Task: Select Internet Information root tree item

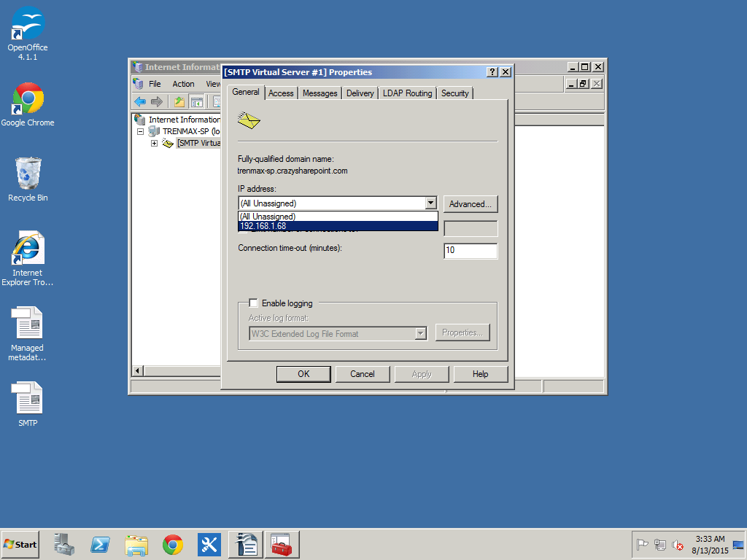Action: pyautogui.click(x=184, y=120)
